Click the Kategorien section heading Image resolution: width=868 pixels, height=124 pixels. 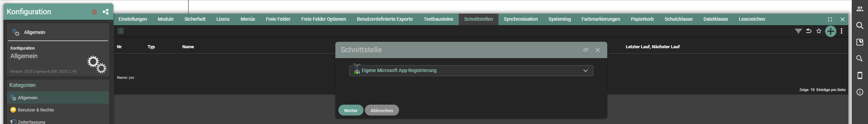[22, 85]
